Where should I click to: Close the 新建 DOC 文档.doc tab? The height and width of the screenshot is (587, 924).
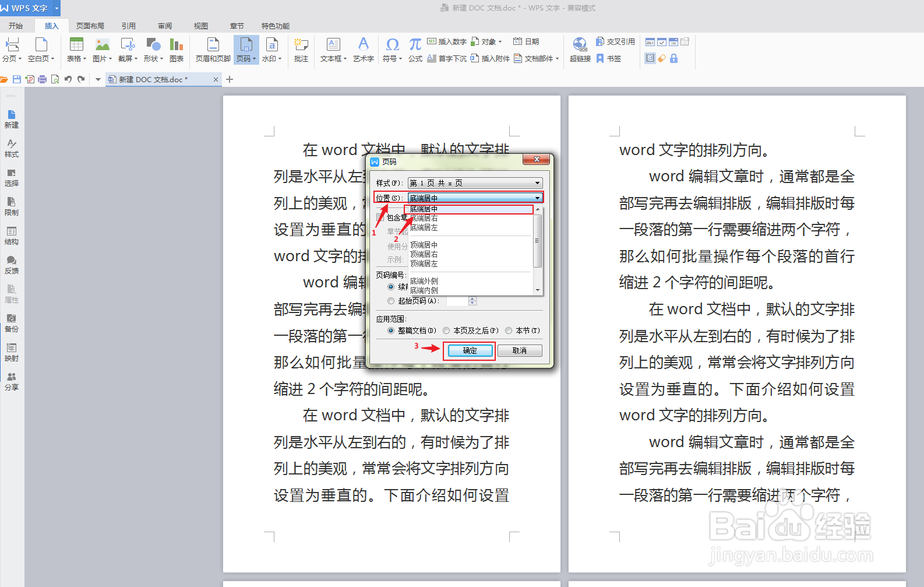pos(216,79)
